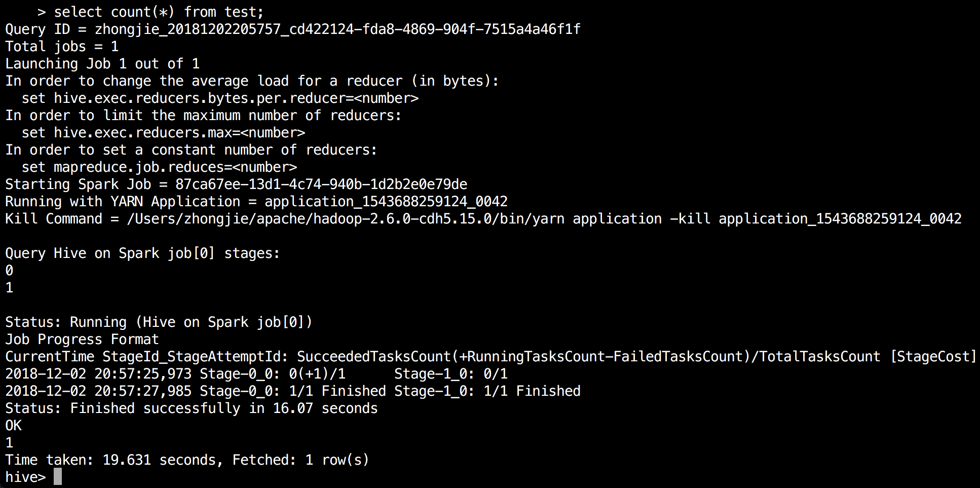Click the Starting Spark Job ID line
Screen dimensions: 980x488
coord(236,184)
